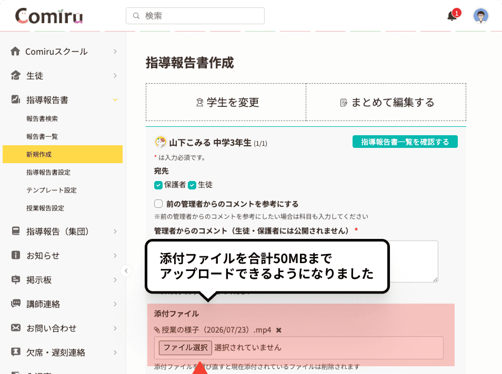Click the home icon beside Comiruスクール
This screenshot has width=502, height=374.
[15, 51]
